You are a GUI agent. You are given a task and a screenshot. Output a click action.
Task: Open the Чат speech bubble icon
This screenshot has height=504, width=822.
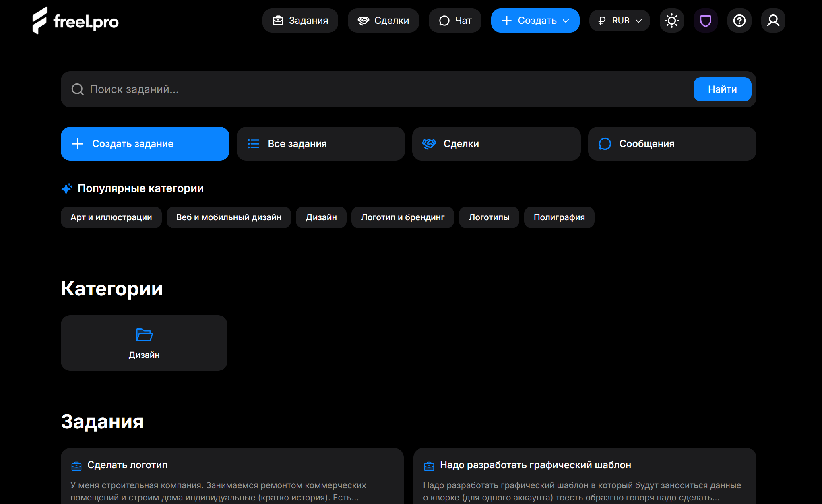[444, 20]
